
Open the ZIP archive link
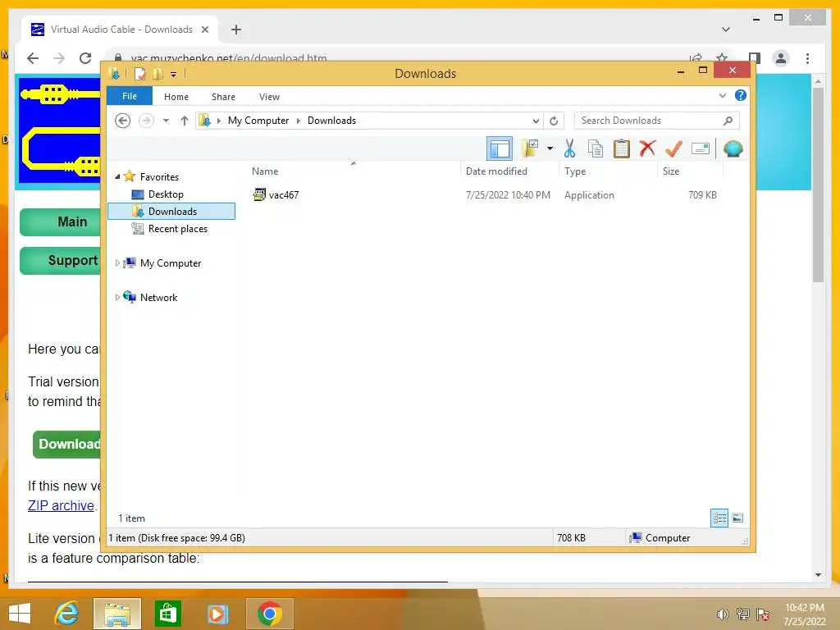pyautogui.click(x=61, y=505)
